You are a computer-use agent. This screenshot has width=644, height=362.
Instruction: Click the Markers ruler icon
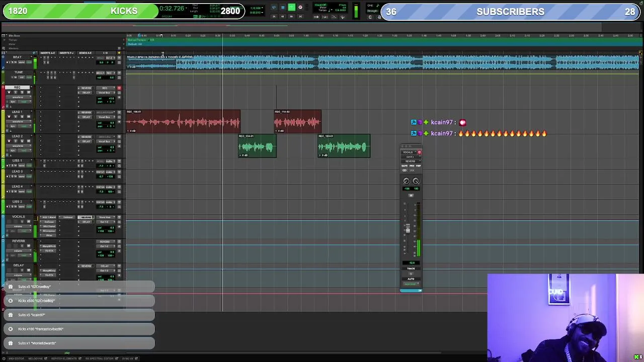(4, 48)
